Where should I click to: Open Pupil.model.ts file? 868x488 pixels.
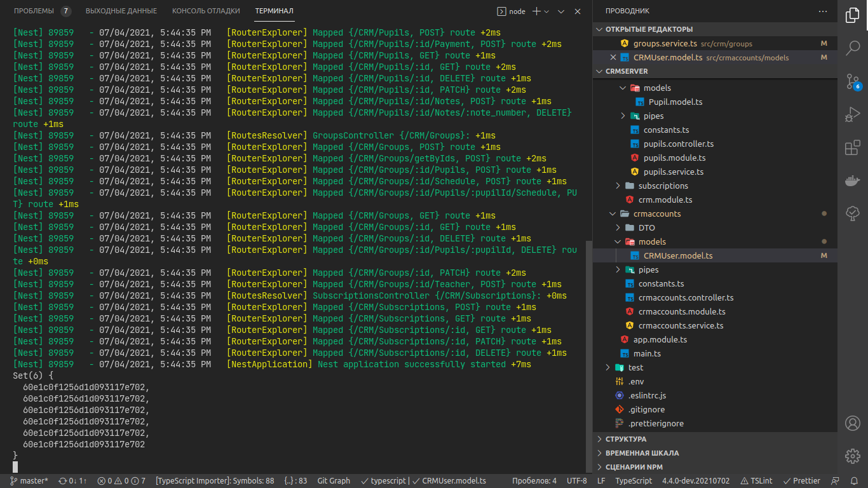point(715,102)
